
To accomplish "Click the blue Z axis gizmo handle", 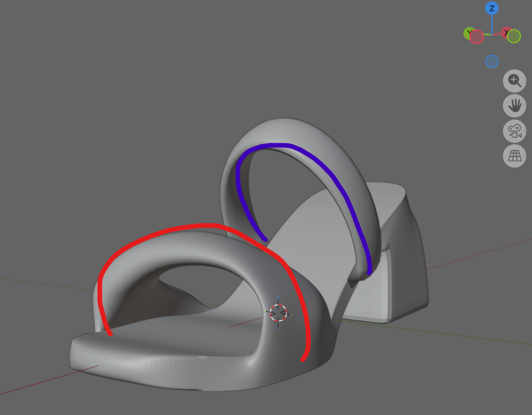I will pos(492,9).
